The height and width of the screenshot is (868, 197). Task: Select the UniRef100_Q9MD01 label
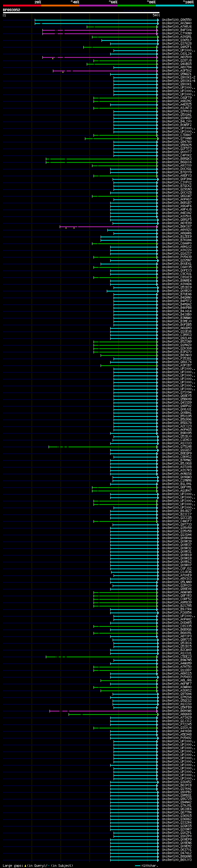[x=176, y=795]
